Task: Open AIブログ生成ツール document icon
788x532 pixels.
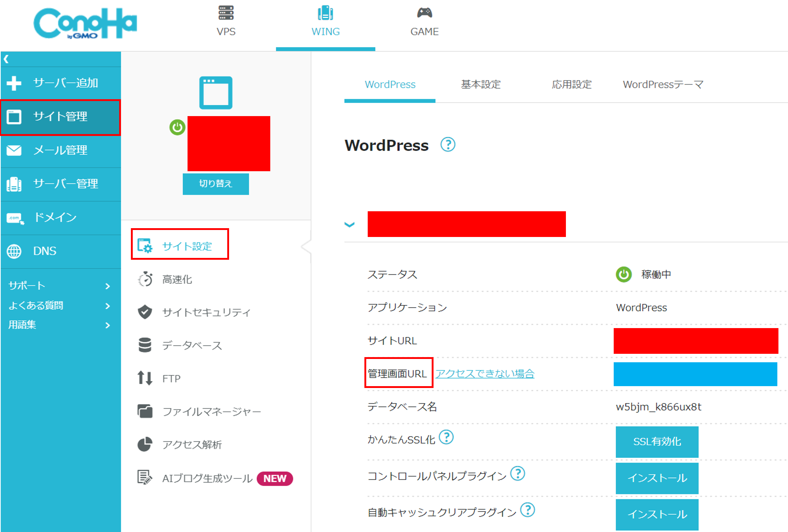Action: point(145,477)
